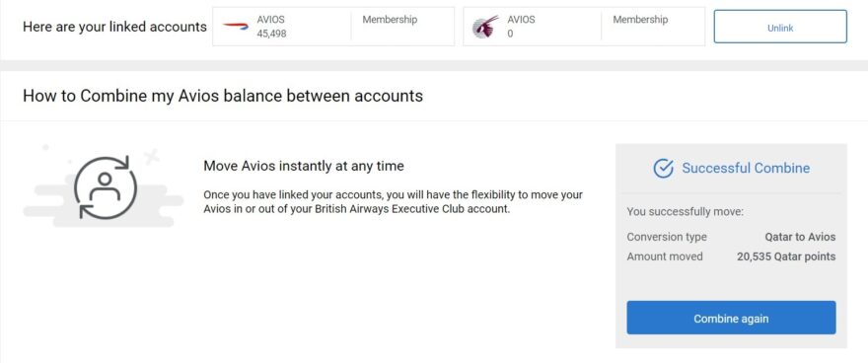Select the Qatar Avios balance of 0
868x363 pixels.
[510, 34]
